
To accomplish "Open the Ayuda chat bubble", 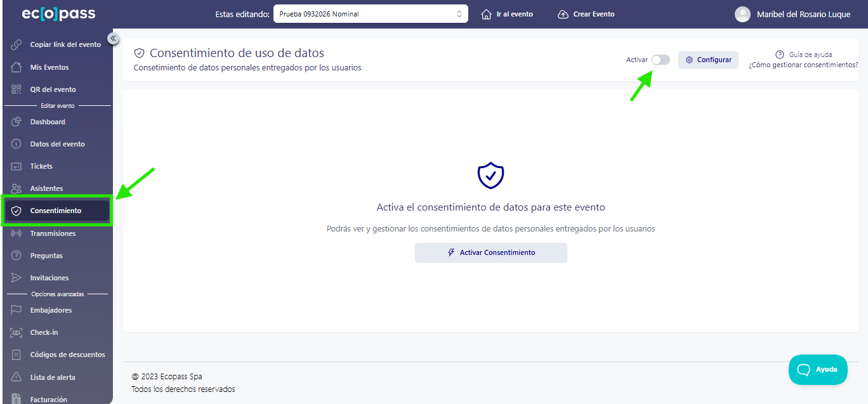I will coord(818,369).
